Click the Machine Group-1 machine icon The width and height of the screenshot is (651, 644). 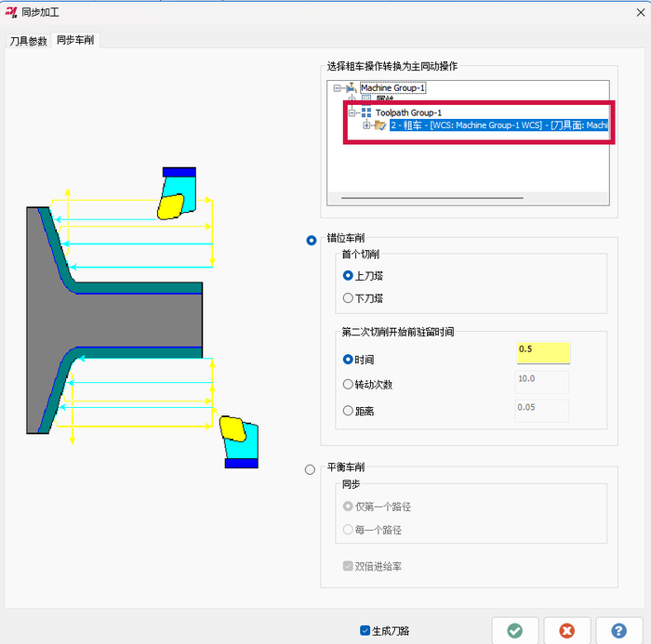[352, 88]
